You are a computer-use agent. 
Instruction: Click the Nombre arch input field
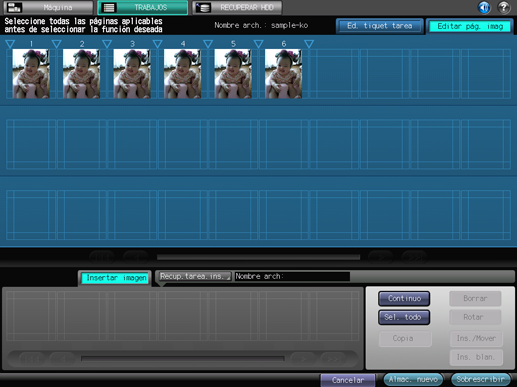click(x=292, y=276)
